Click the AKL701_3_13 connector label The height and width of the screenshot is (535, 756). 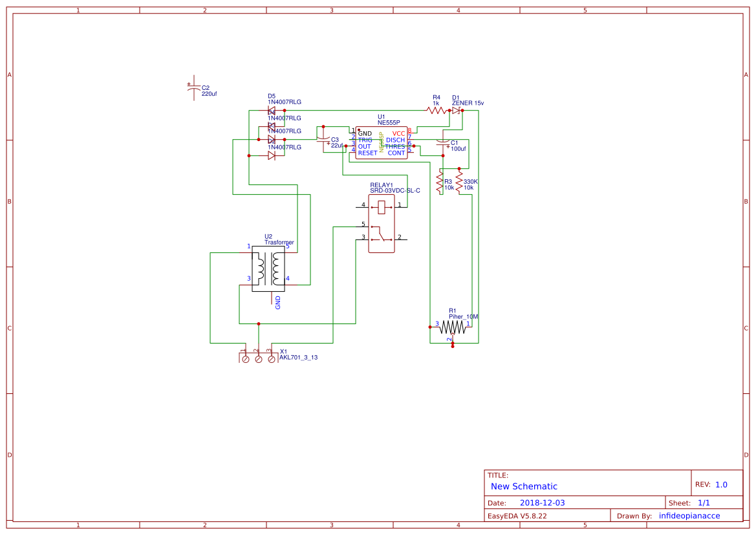(298, 358)
